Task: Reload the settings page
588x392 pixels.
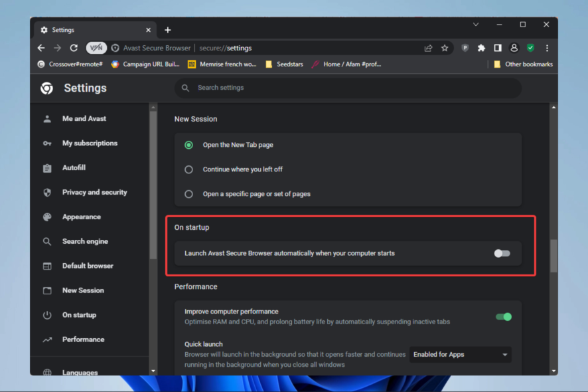Action: pos(74,48)
